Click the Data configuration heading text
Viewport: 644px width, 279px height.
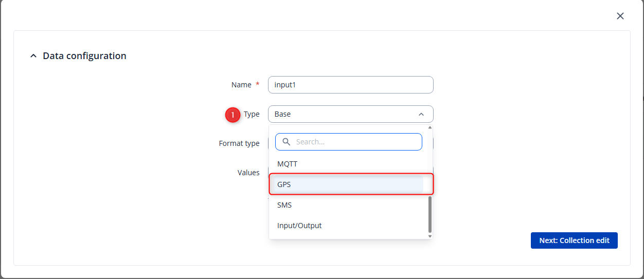click(x=84, y=56)
